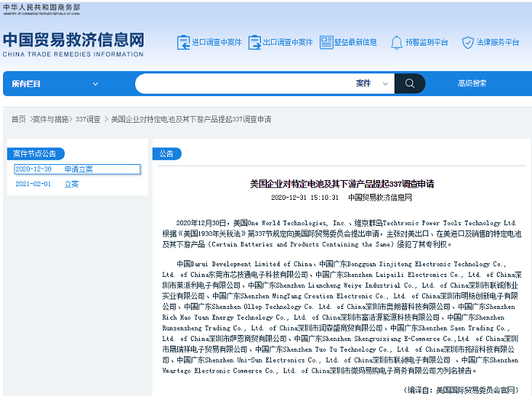The image size is (532, 396).
Task: Click the magnifier search button
Action: tap(410, 83)
